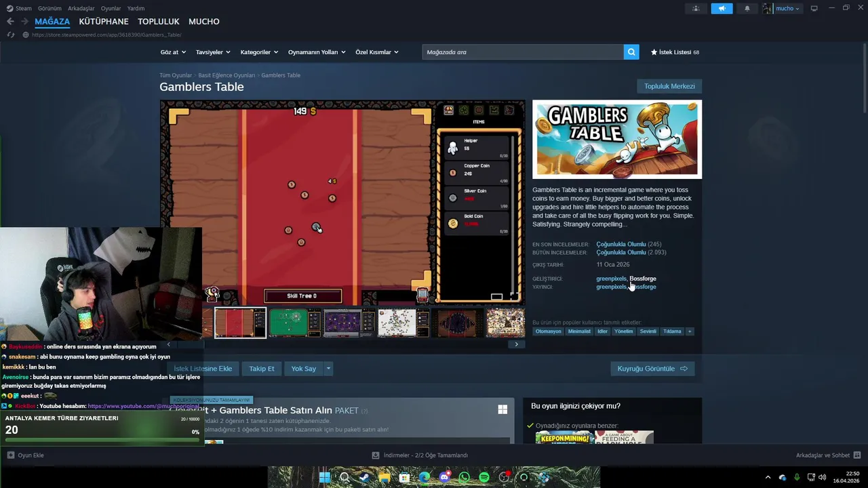Open İstek Listesi wishlist link
This screenshot has height=488, width=868.
675,52
